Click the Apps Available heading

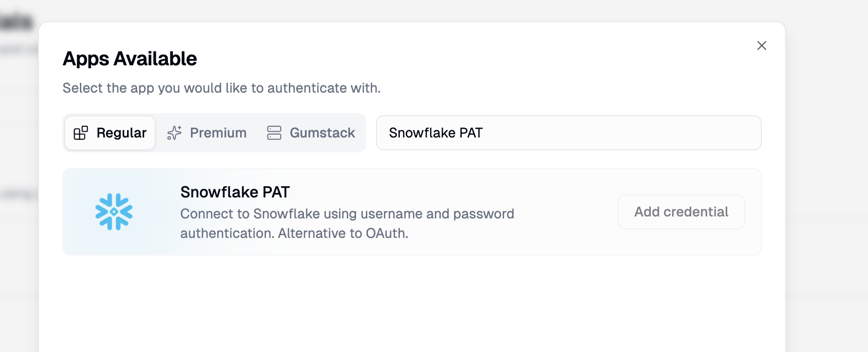[130, 59]
